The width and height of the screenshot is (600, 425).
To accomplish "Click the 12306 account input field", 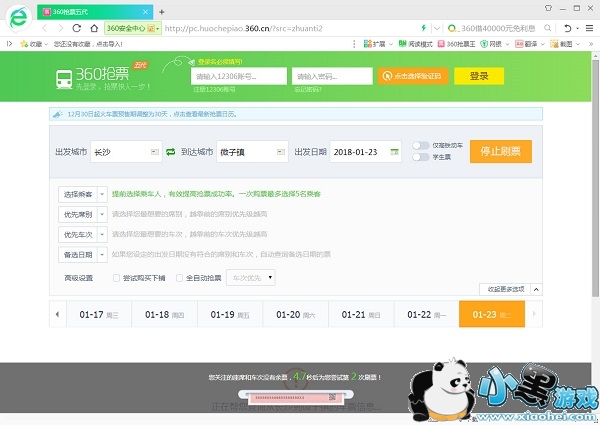I will tap(239, 76).
